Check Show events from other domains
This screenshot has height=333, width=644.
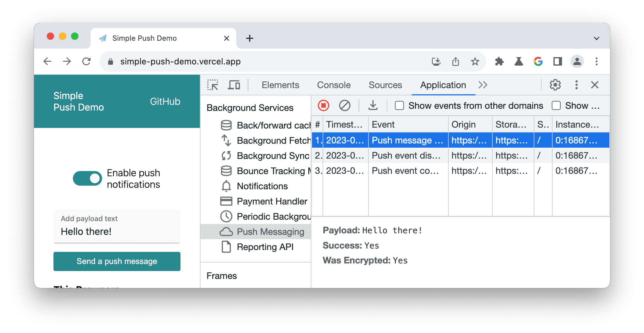click(399, 106)
